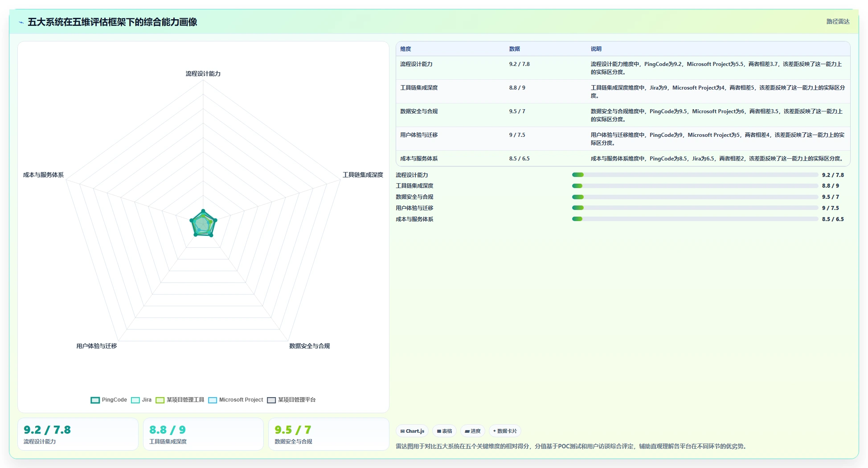Click 成本与服务体系 in the table's first column
Image resolution: width=868 pixels, height=468 pixels.
coord(419,159)
